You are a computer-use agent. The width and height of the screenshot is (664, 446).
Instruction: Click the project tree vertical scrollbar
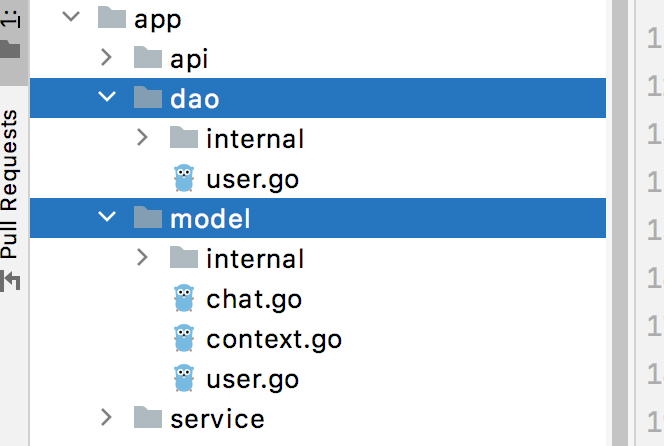620,223
